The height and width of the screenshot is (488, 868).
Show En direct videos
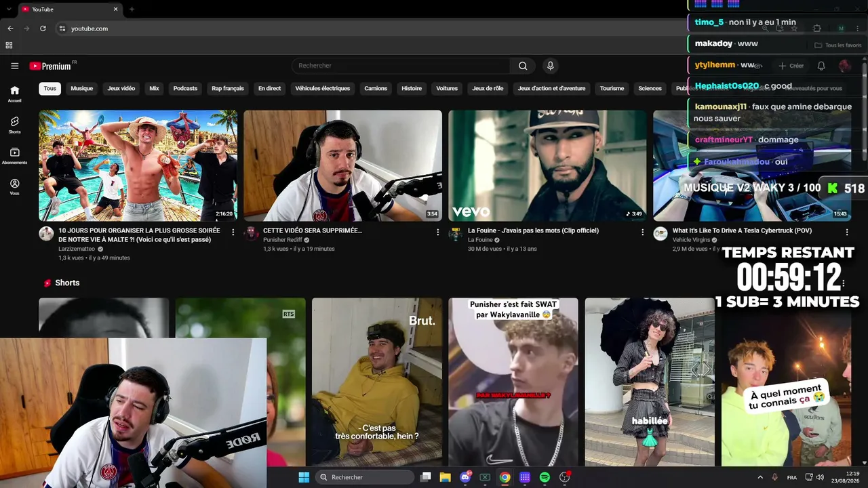tap(269, 88)
